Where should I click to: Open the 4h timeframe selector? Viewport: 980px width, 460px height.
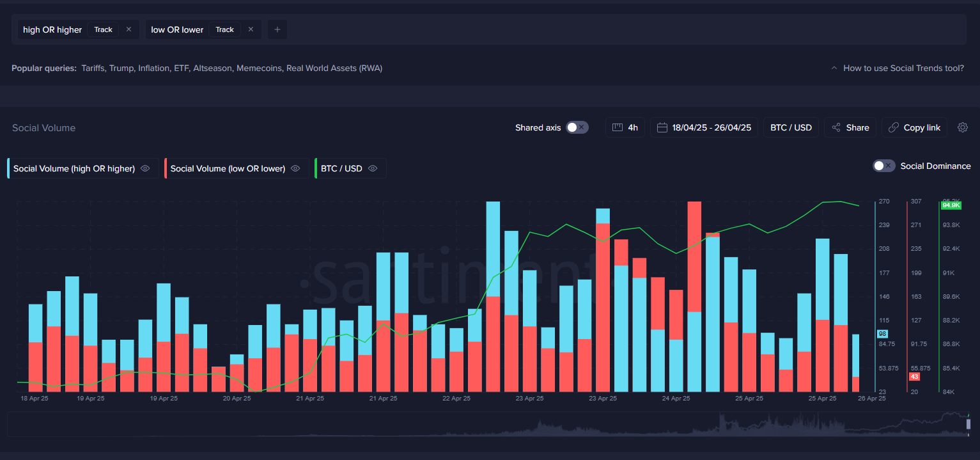[625, 127]
